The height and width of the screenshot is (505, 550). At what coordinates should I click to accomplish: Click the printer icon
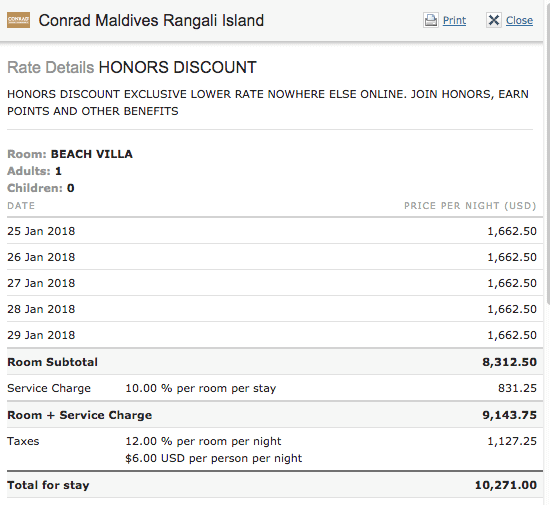431,20
